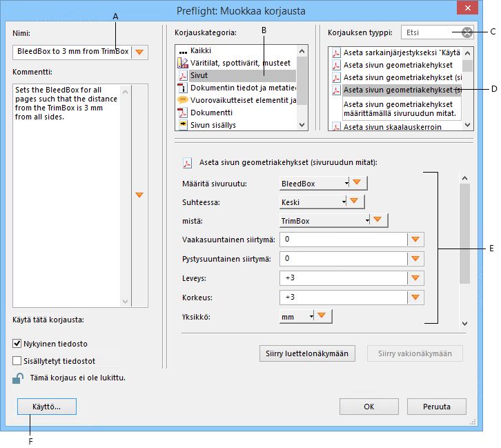501x448 pixels.
Task: Click the Dokumentti PDF icon
Action: [182, 113]
